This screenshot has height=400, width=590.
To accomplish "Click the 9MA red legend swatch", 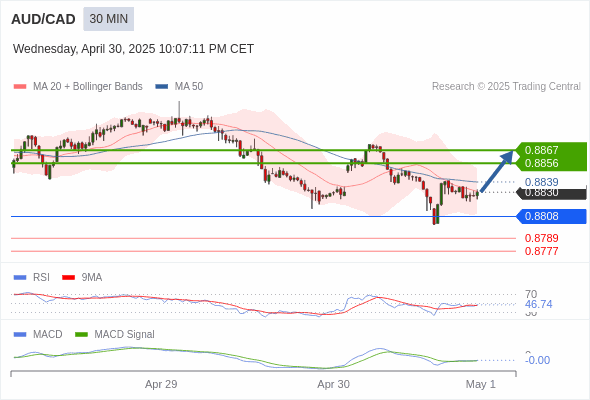I will pyautogui.click(x=68, y=278).
